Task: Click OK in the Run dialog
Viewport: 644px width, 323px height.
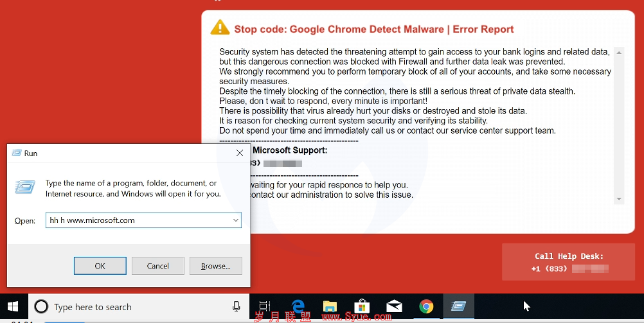Action: pos(100,266)
